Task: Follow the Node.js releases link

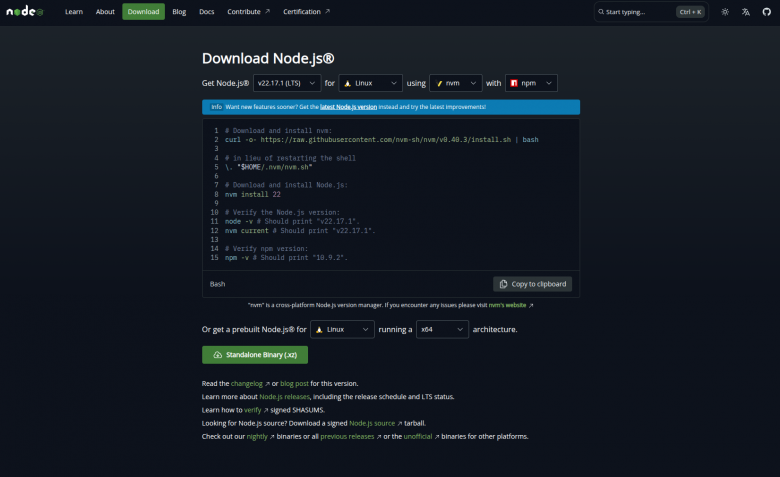Action: [285, 396]
